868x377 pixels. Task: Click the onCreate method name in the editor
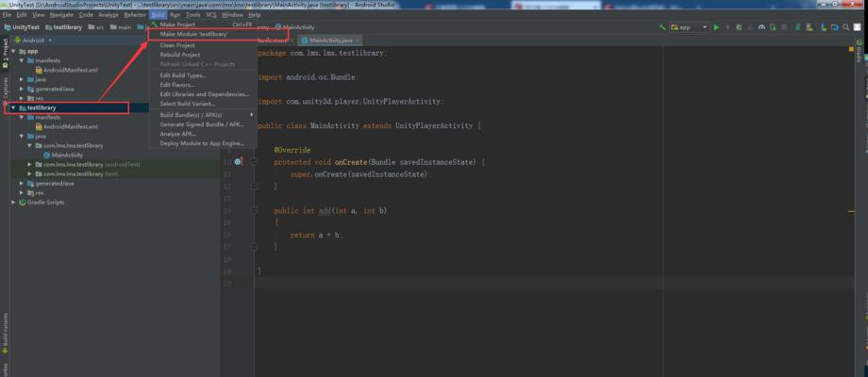coord(350,162)
